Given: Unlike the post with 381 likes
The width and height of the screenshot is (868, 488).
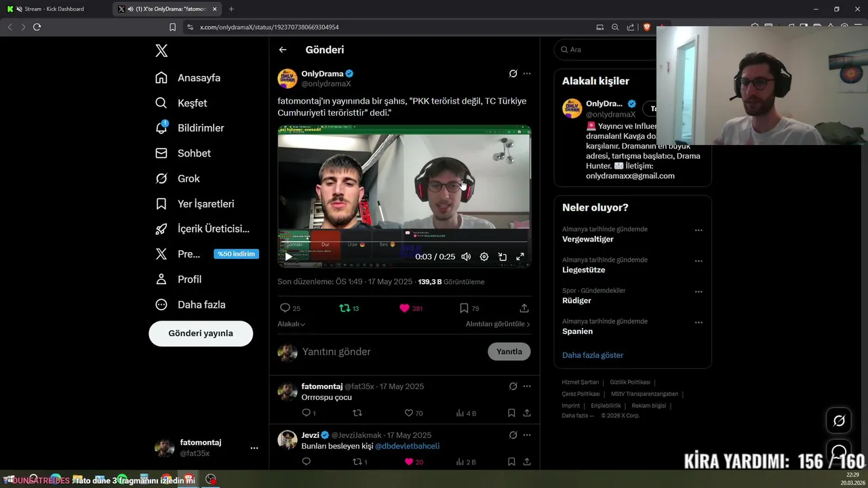Looking at the screenshot, I should tap(411, 308).
